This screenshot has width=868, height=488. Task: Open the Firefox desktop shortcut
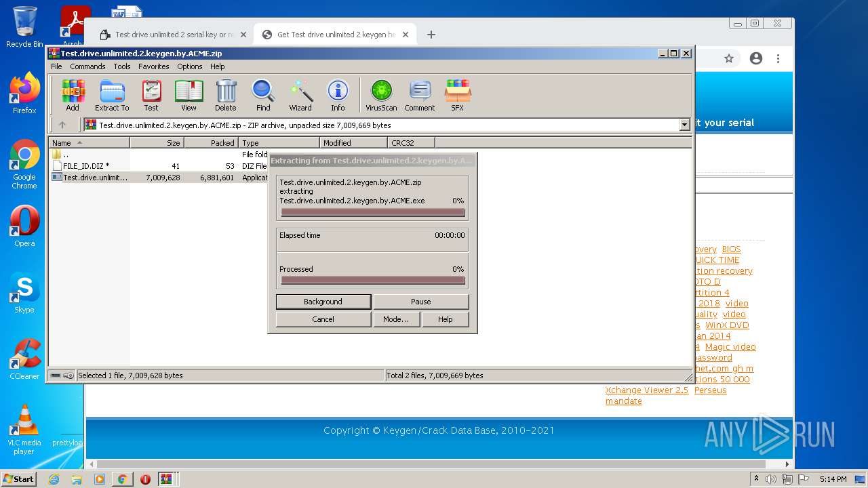(24, 94)
